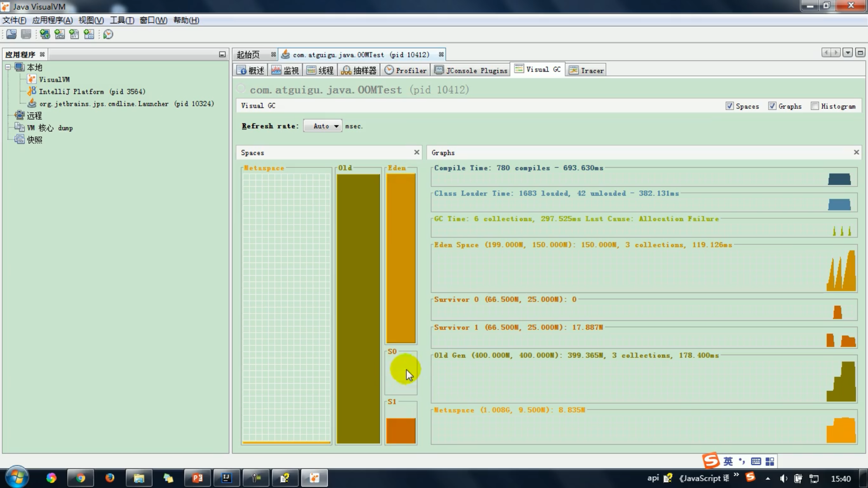Close the Spaces panel
868x488 pixels.
coord(417,152)
